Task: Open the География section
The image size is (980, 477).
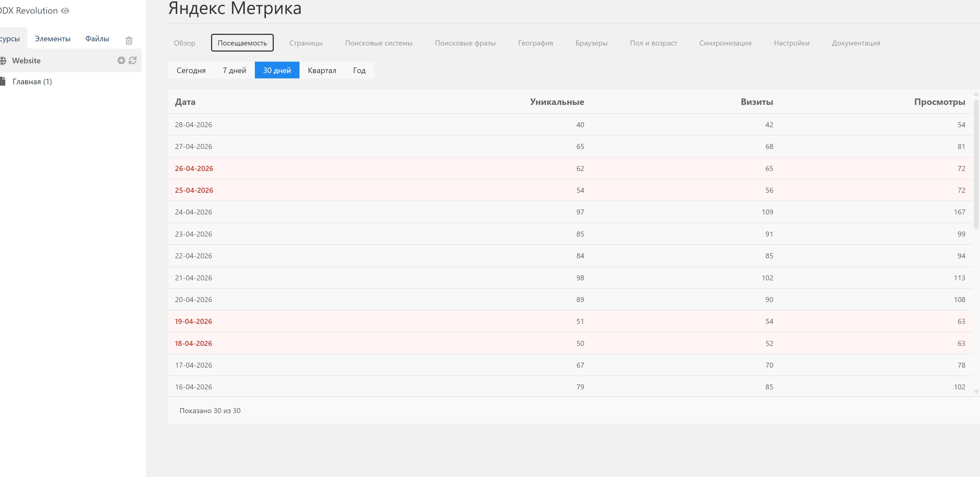Action: 535,43
